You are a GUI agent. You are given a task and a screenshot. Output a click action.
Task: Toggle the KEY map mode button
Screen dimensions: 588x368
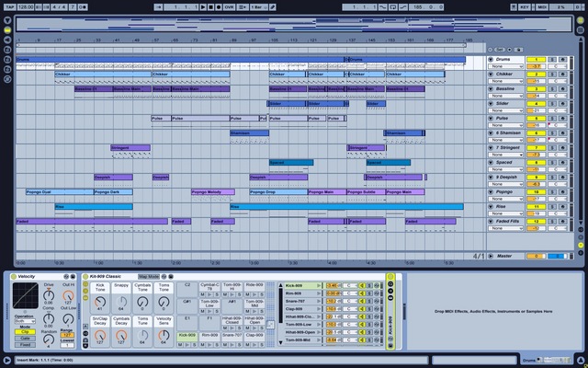pyautogui.click(x=525, y=7)
